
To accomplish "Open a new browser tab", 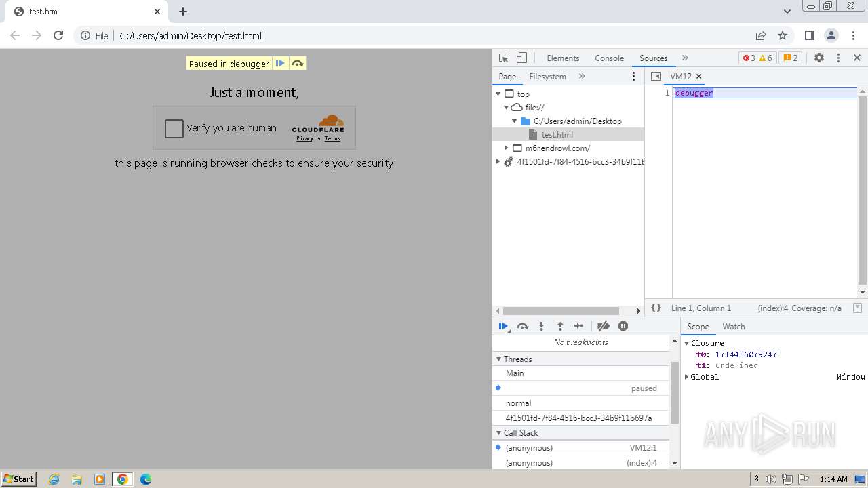I will click(x=183, y=12).
